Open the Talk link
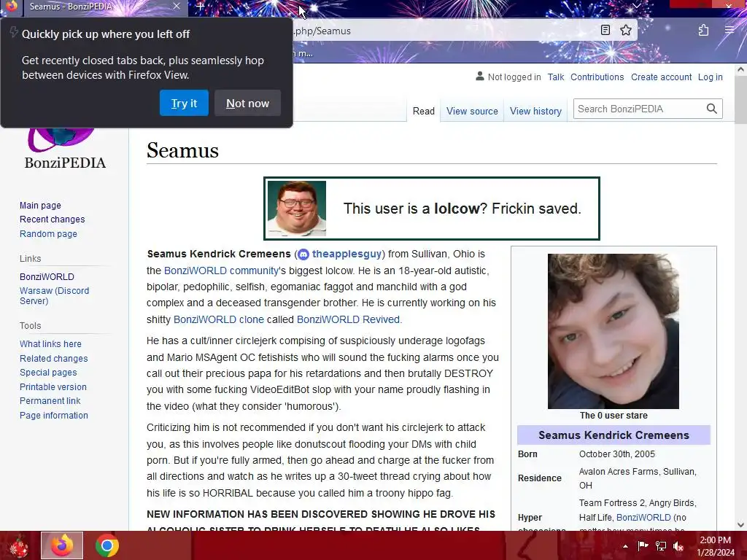 coord(555,77)
